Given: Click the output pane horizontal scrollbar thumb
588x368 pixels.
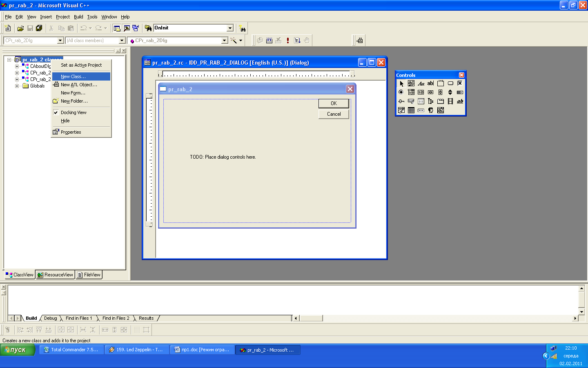Looking at the screenshot, I should 311,318.
